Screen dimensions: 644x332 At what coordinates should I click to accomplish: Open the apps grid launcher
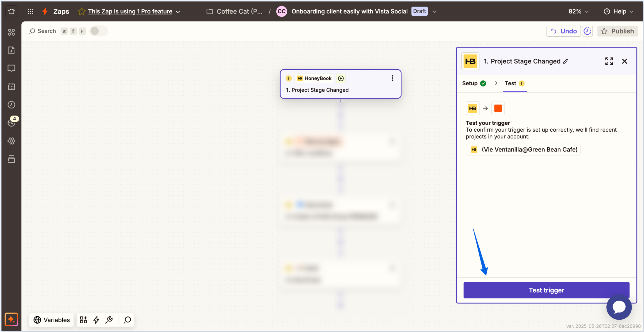point(30,12)
